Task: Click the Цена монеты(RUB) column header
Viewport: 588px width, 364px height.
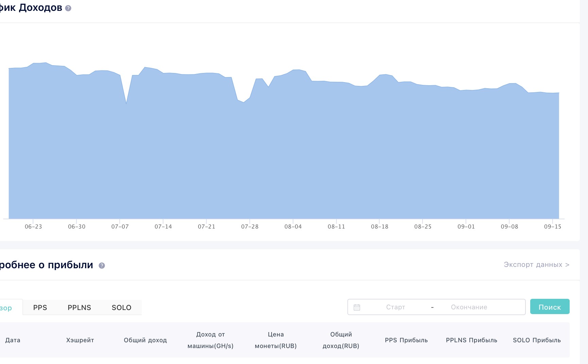Action: coord(276,340)
